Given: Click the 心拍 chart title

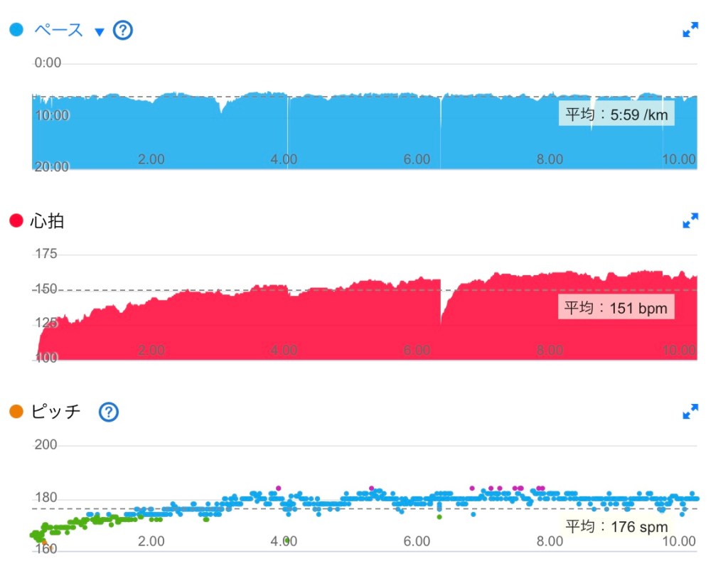Looking at the screenshot, I should click(48, 221).
